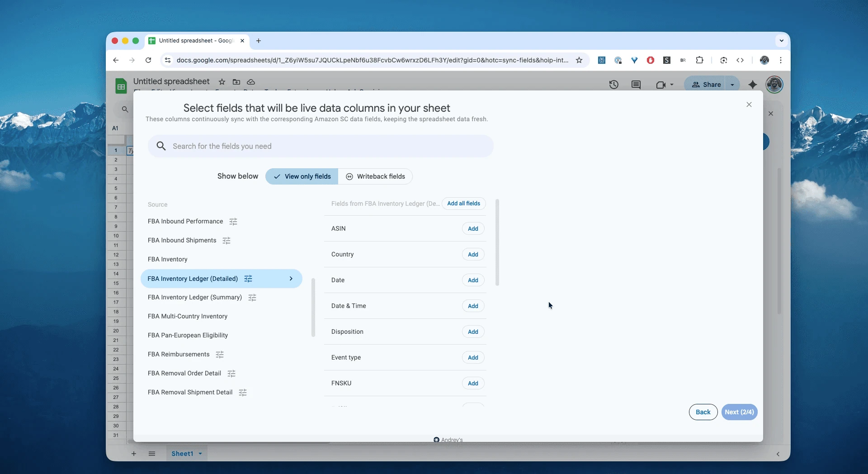This screenshot has width=868, height=474.
Task: Open Google account avatar in Sheets
Action: [774, 85]
